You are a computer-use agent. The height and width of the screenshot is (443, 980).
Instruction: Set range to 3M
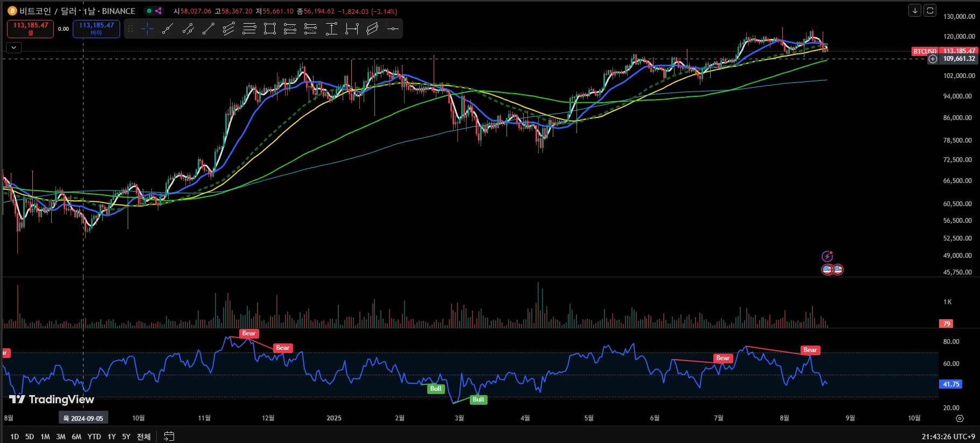(x=61, y=437)
